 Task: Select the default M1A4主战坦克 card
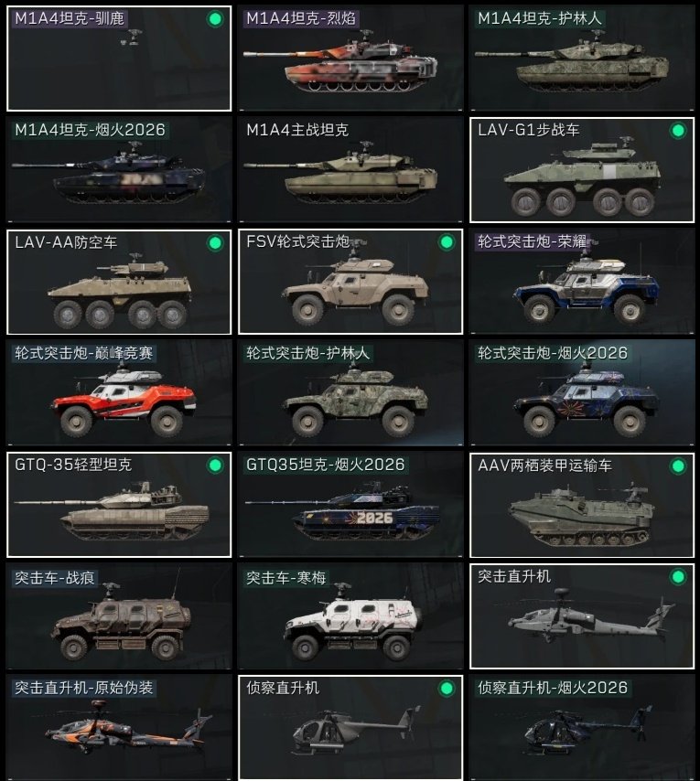tap(350, 170)
